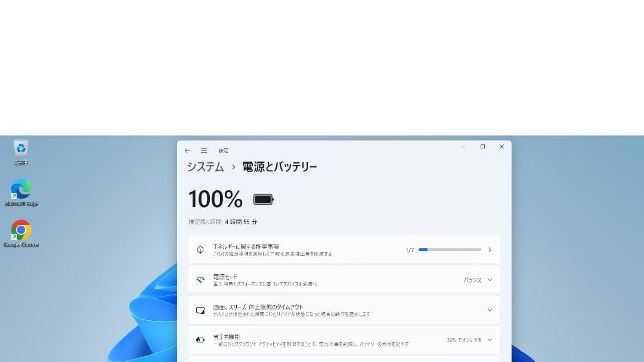The width and height of the screenshot is (644, 362).
Task: Click the power mode gauge icon
Action: tap(200, 280)
